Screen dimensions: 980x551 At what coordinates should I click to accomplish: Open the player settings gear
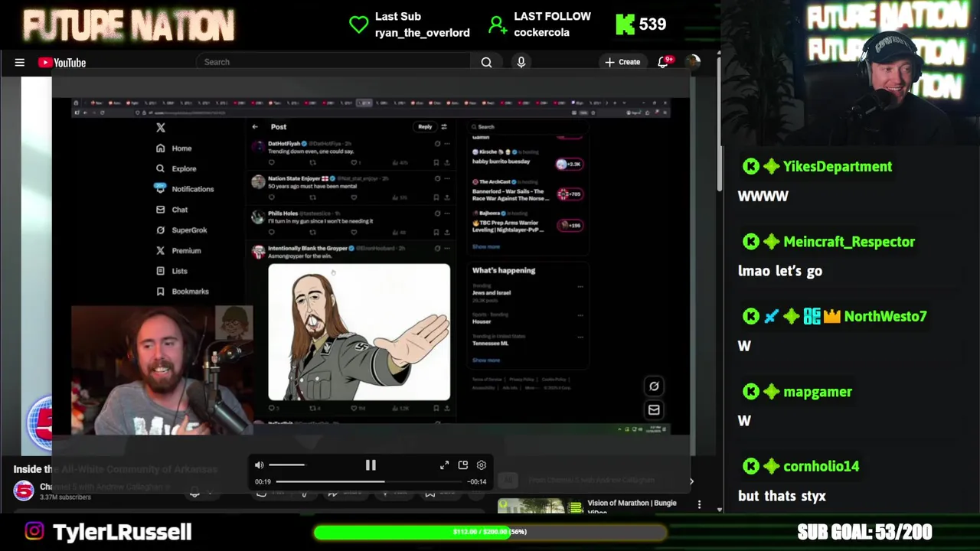coord(482,465)
